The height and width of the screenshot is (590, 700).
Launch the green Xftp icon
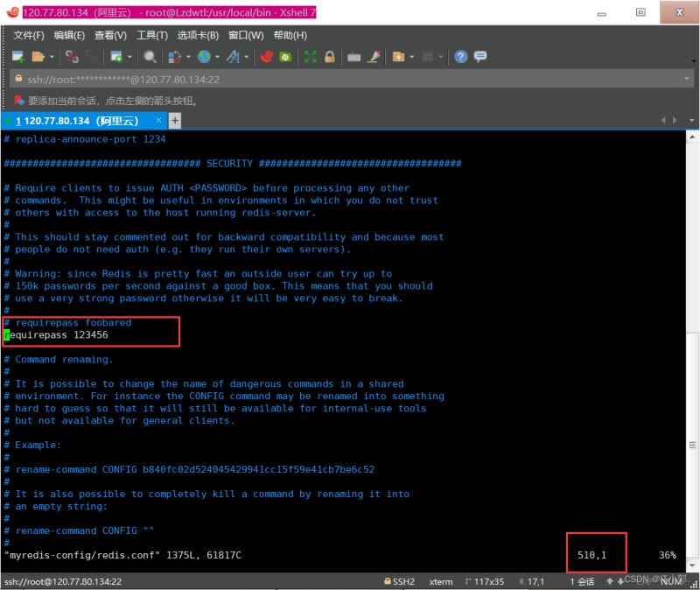(x=285, y=57)
